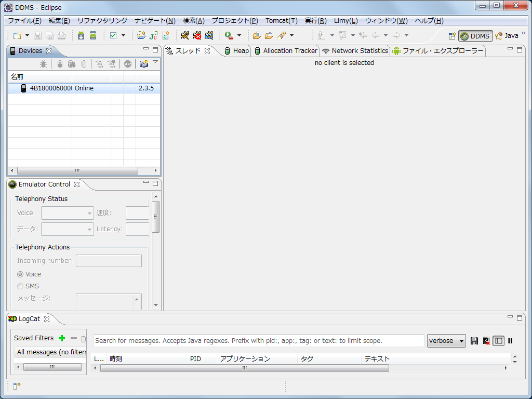Click the New wizard toolbar icon
532x399 pixels.
coord(17,35)
